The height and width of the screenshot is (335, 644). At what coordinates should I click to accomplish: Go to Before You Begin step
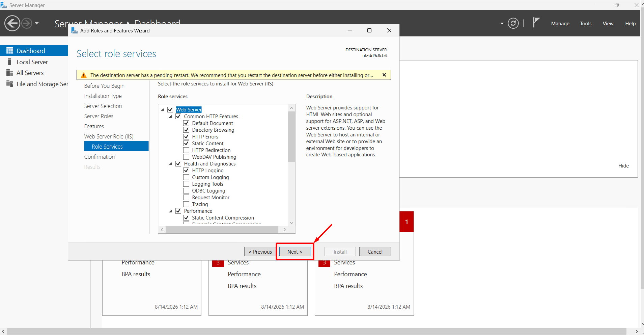pyautogui.click(x=104, y=86)
